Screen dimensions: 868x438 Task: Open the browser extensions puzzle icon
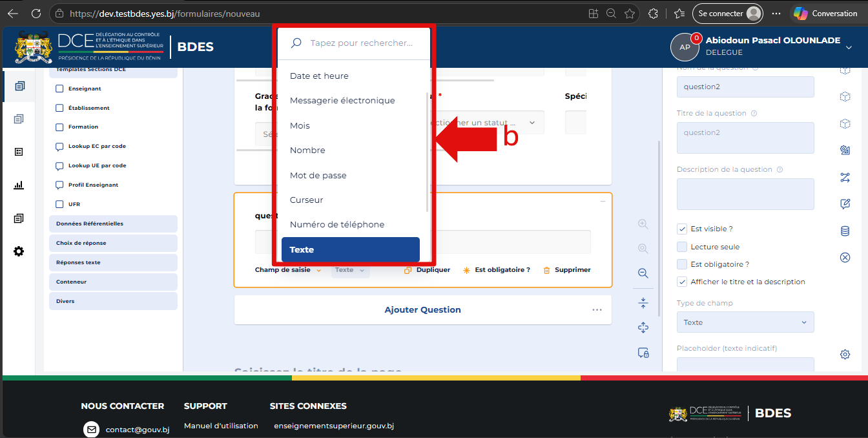coord(653,13)
